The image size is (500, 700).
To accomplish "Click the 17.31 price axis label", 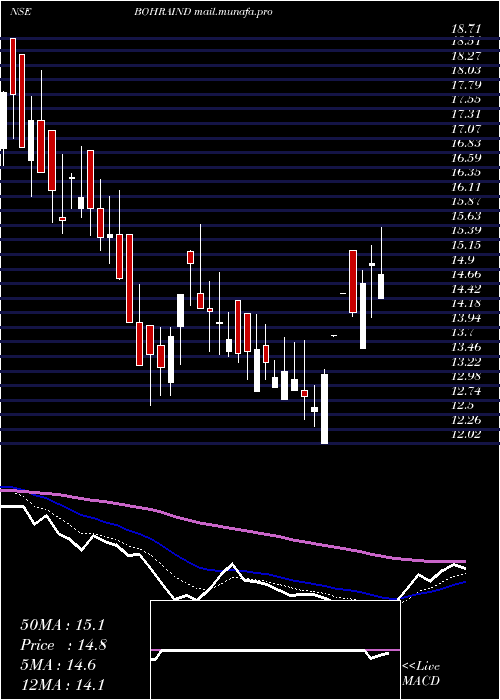I will coord(466,114).
